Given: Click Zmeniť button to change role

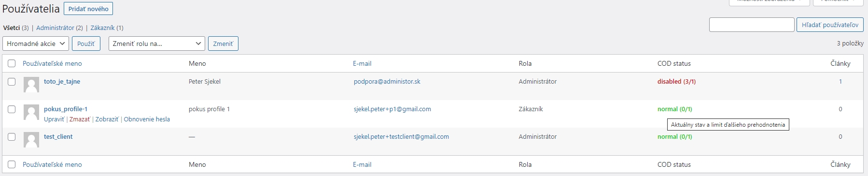Looking at the screenshot, I should click(223, 44).
